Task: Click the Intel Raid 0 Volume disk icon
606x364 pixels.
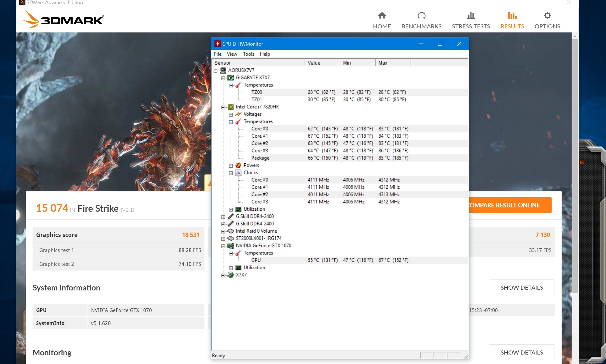Action: [x=231, y=231]
